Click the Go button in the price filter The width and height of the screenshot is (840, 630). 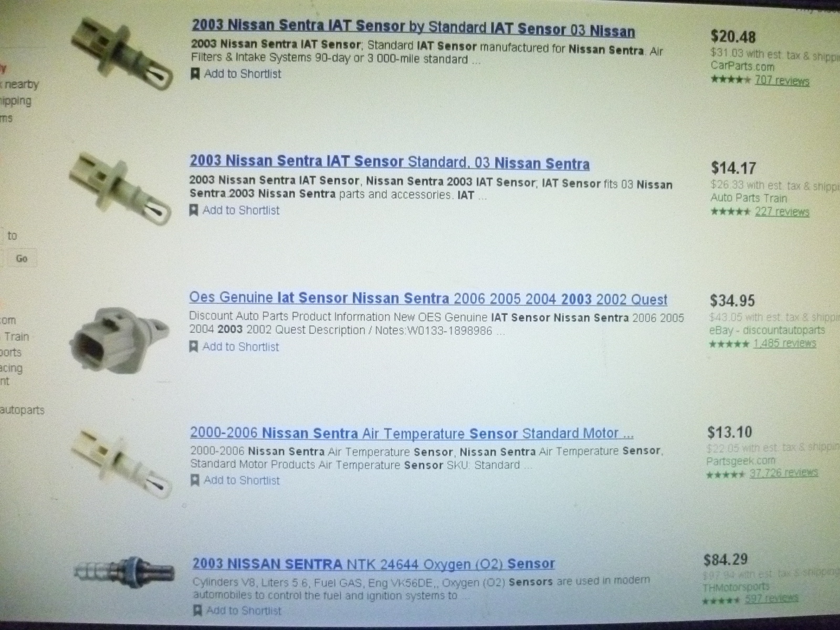point(22,258)
